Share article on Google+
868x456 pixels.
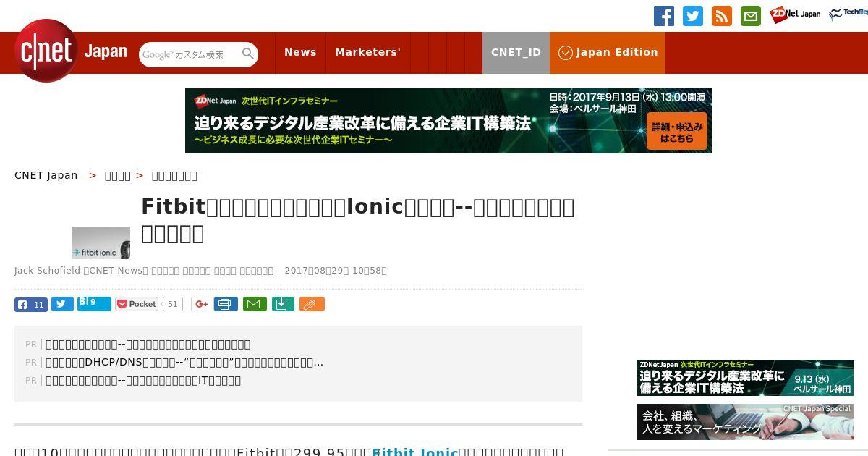pos(202,304)
